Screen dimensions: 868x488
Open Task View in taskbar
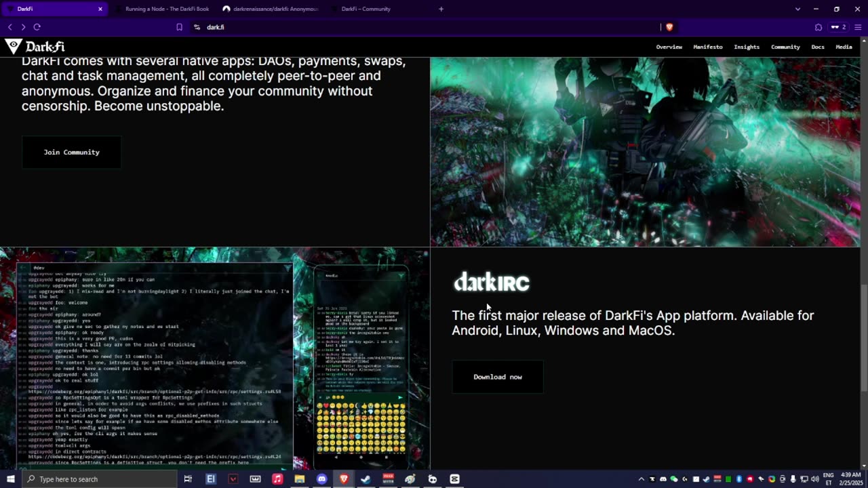(188, 479)
